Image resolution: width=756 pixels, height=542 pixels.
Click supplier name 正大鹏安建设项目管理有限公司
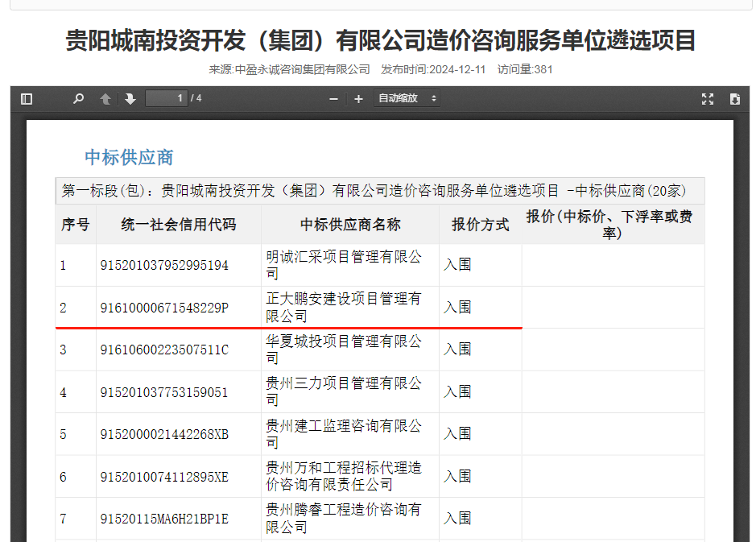(x=344, y=308)
